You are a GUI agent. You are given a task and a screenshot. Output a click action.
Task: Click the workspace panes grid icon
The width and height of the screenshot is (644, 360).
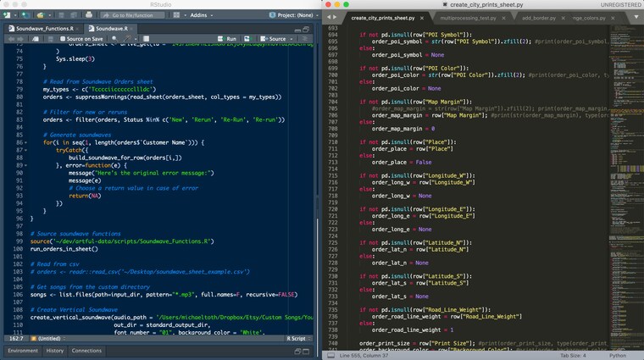click(x=176, y=14)
